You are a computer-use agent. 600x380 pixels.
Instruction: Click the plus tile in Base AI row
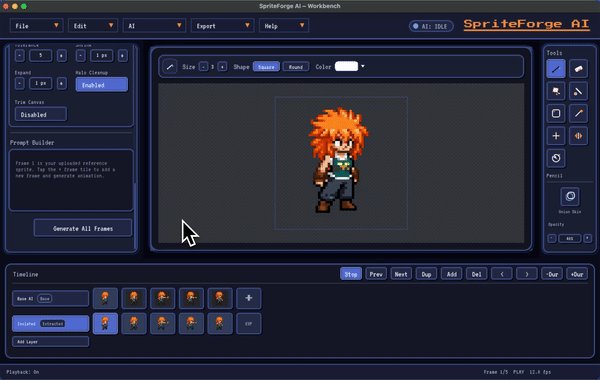coord(249,298)
